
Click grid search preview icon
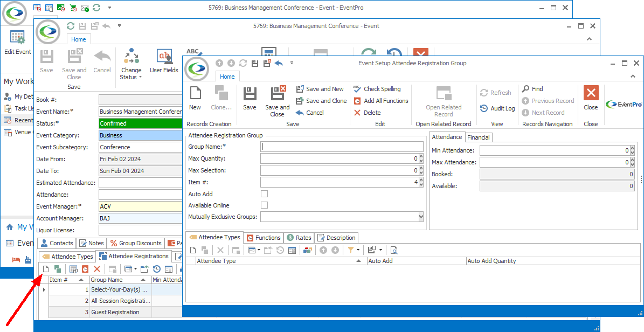394,250
